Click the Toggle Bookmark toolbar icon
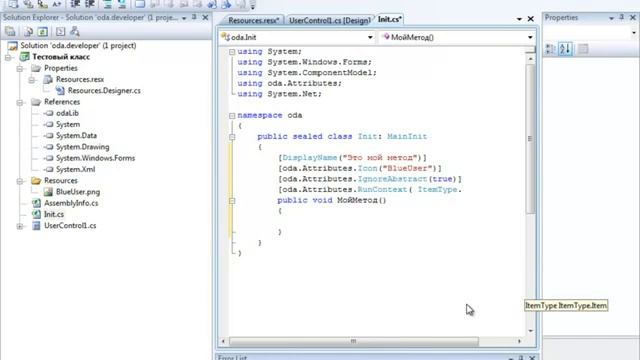 point(140,4)
